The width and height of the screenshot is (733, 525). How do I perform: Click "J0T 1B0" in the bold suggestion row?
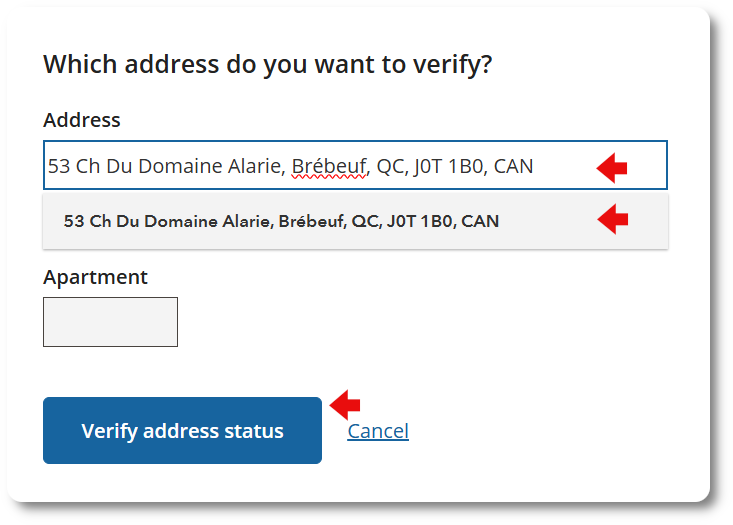418,221
